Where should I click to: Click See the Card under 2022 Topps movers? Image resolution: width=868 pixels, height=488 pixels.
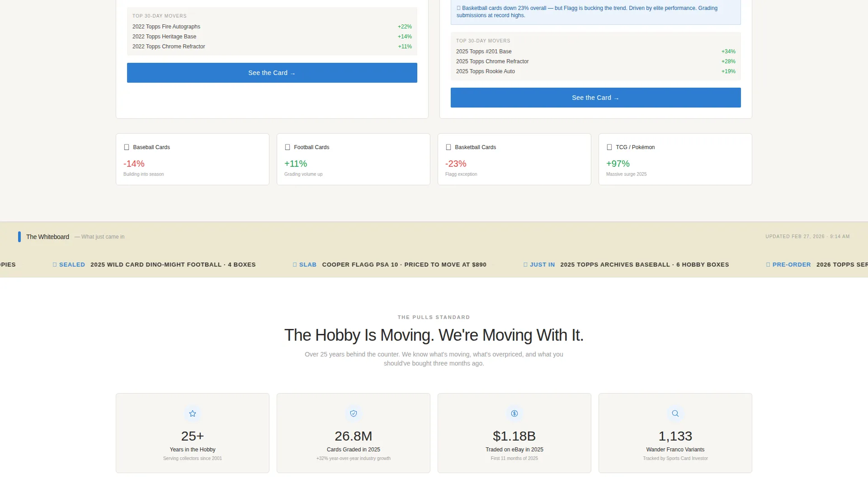point(272,73)
